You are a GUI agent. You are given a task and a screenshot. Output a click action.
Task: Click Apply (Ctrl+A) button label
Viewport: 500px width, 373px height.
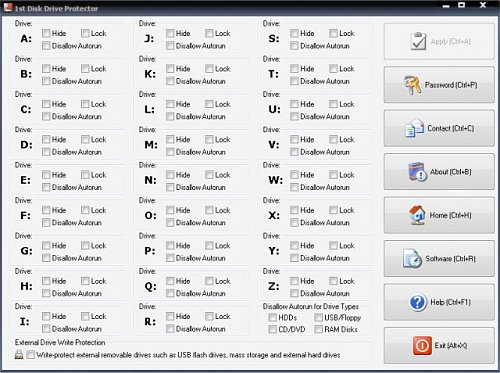tap(451, 41)
